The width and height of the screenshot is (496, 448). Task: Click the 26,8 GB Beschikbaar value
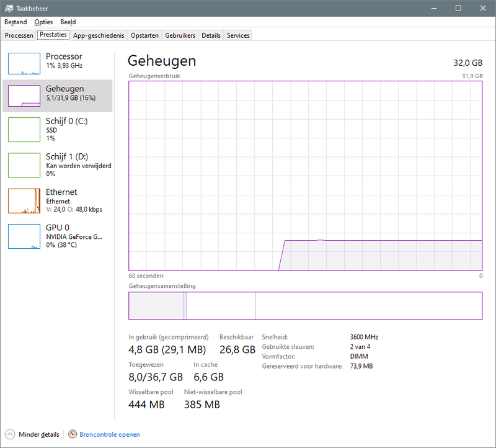pyautogui.click(x=237, y=349)
